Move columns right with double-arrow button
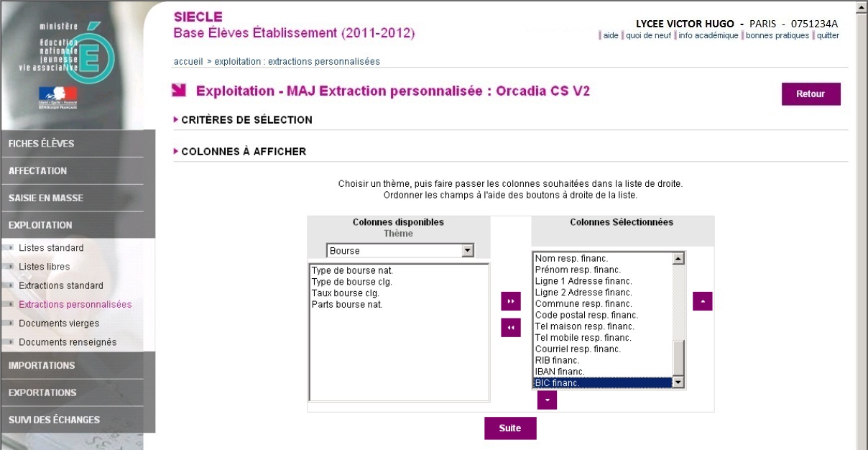This screenshot has height=450, width=868. pos(510,301)
